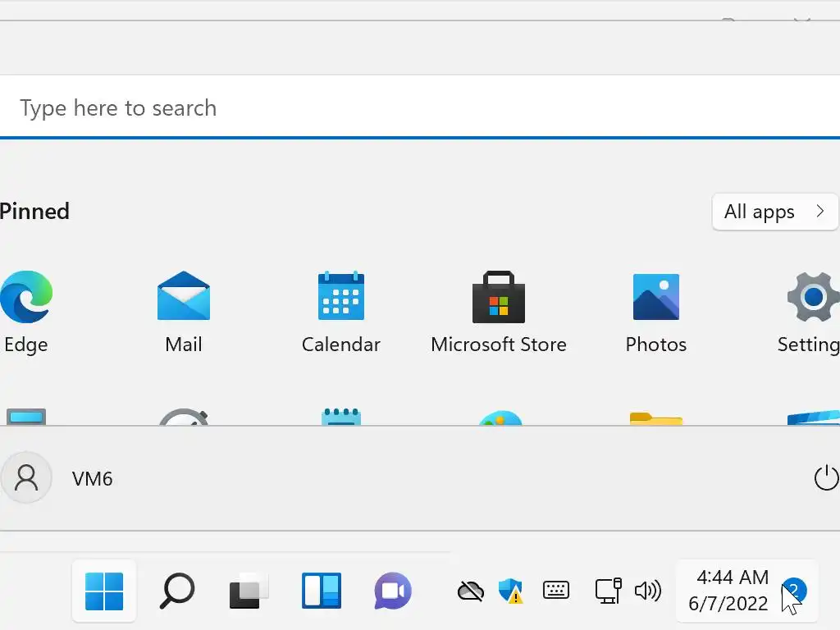Screen dimensions: 840x630
Task: Open the Power options button
Action: click(x=826, y=477)
